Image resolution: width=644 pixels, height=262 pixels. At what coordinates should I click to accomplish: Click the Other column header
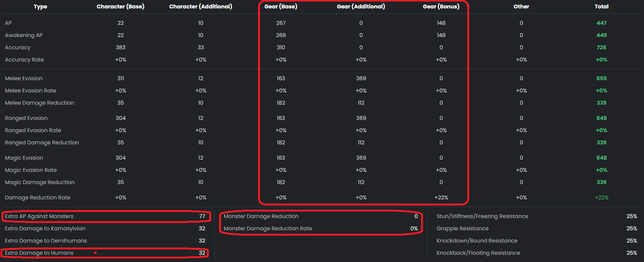(521, 6)
